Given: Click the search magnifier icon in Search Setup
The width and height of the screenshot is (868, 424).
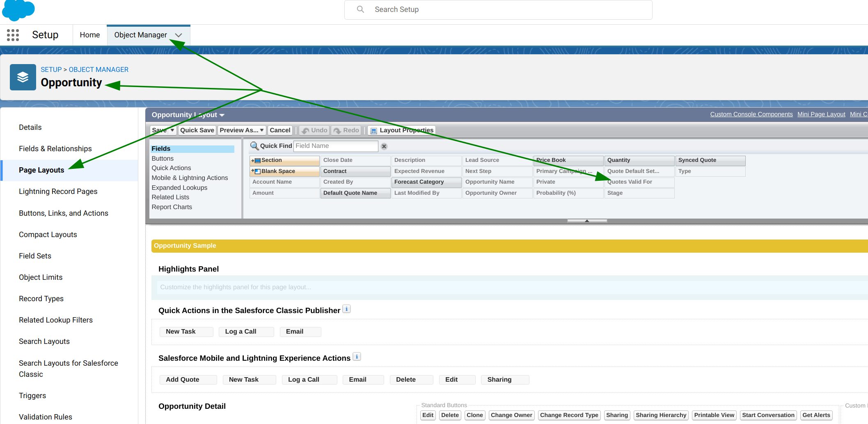Looking at the screenshot, I should (x=360, y=9).
